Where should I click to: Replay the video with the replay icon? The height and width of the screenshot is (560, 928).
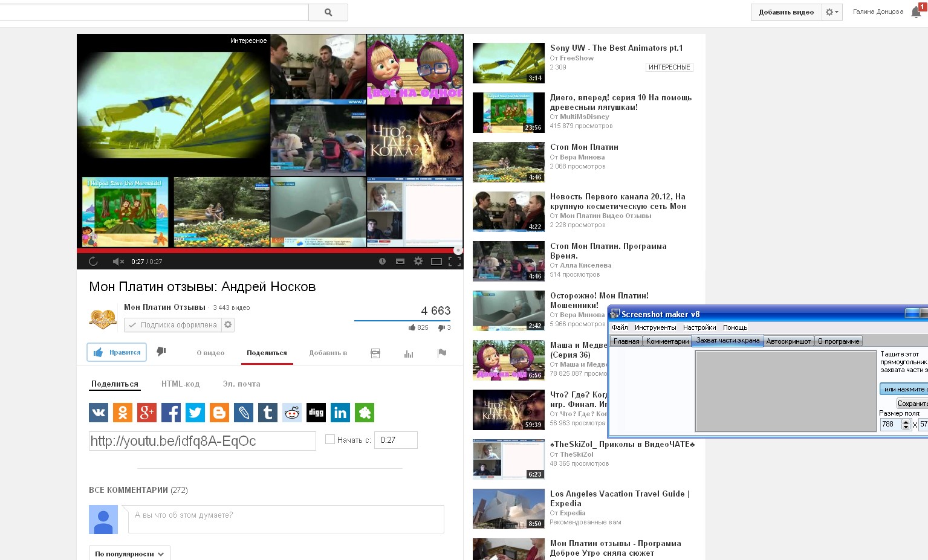click(93, 262)
